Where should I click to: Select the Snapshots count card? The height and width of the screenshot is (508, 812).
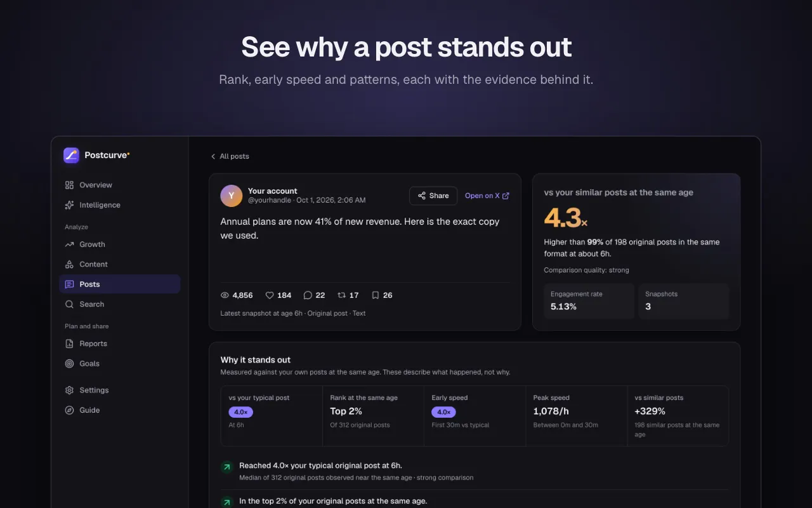[684, 300]
